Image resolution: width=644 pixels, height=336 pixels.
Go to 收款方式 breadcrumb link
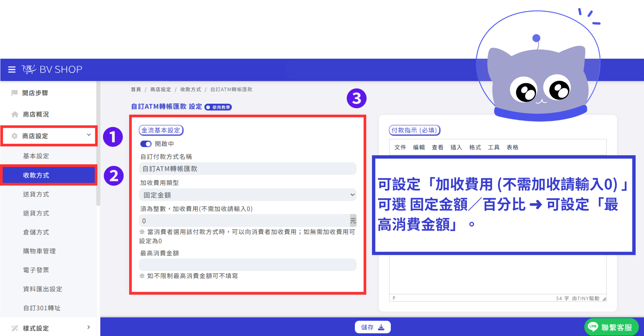191,90
